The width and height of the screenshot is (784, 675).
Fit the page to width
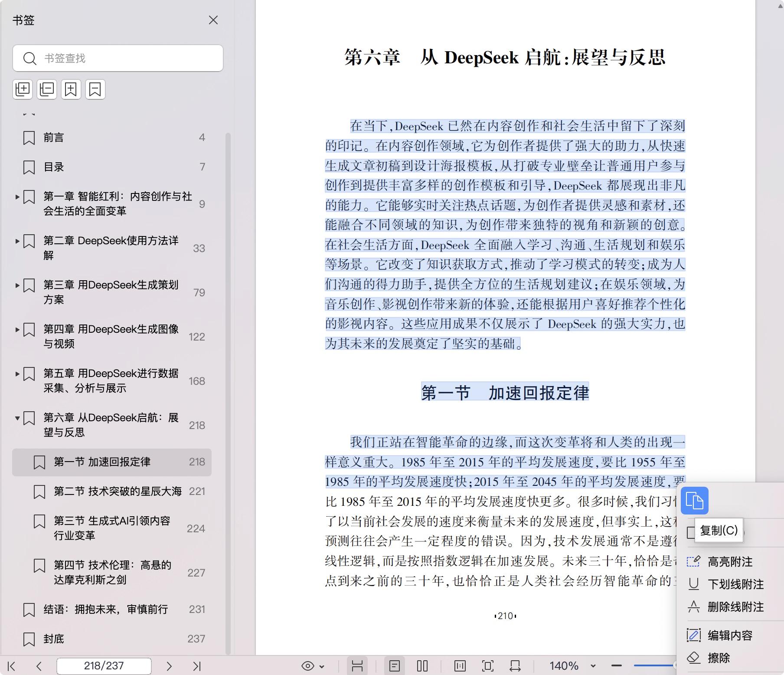click(x=515, y=666)
